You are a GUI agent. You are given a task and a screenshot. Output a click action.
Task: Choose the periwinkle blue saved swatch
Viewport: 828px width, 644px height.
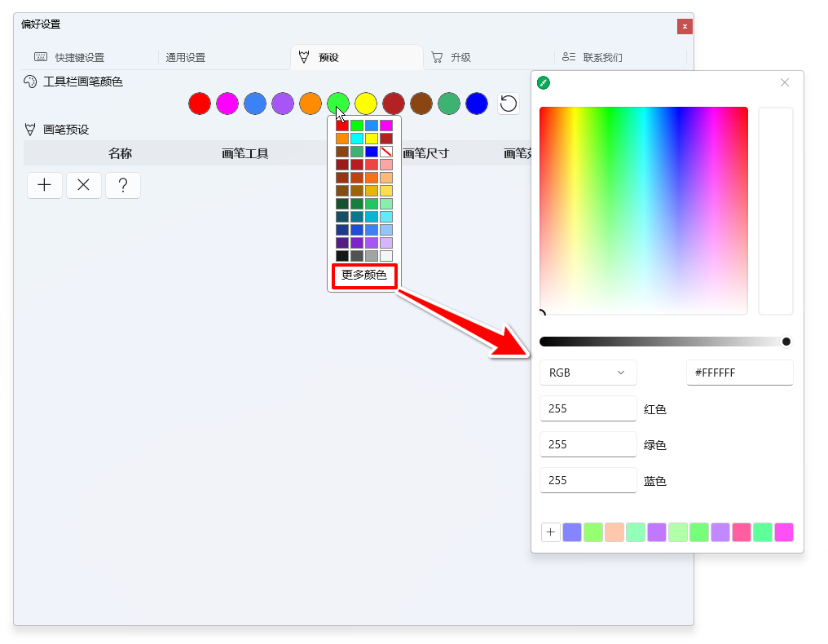(572, 532)
